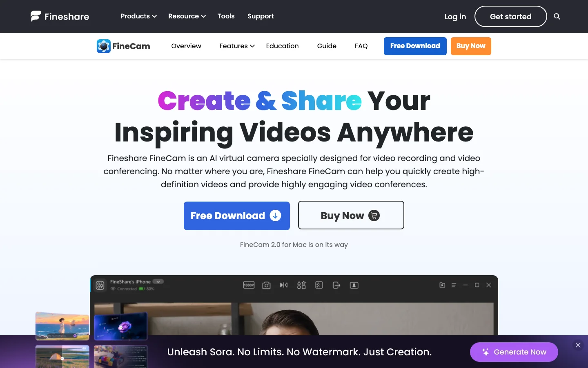Click the portrait mode icon in FineCam toolbar
This screenshot has width=588, height=368.
[x=354, y=285]
